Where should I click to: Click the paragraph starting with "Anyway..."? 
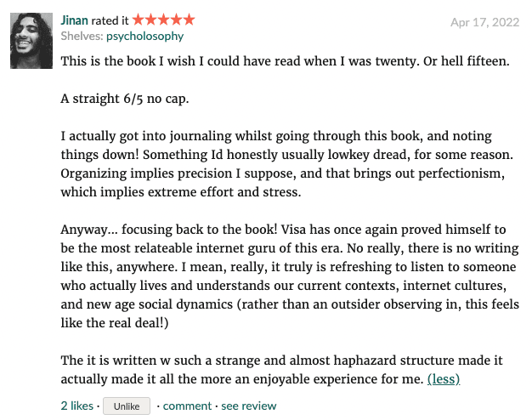pyautogui.click(x=289, y=267)
